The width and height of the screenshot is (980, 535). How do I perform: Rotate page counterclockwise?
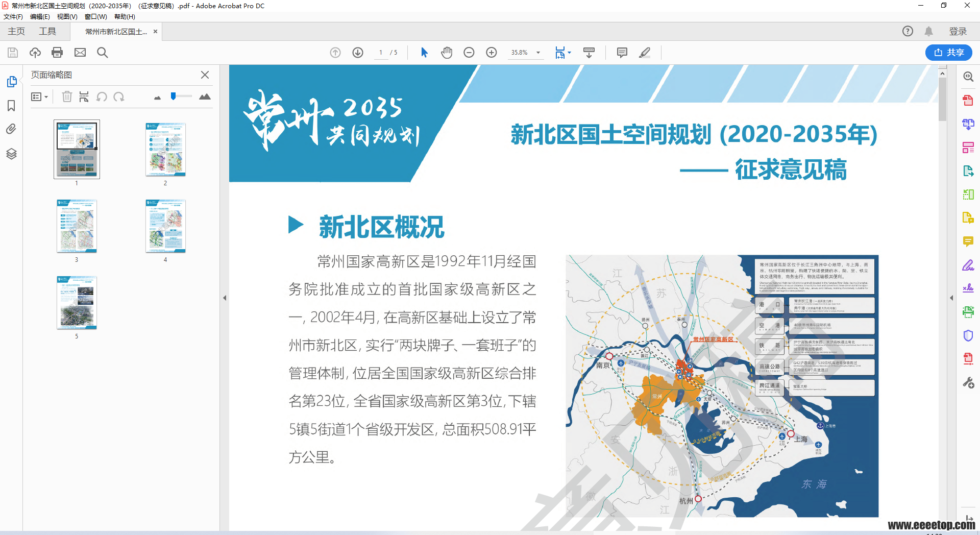(x=102, y=96)
